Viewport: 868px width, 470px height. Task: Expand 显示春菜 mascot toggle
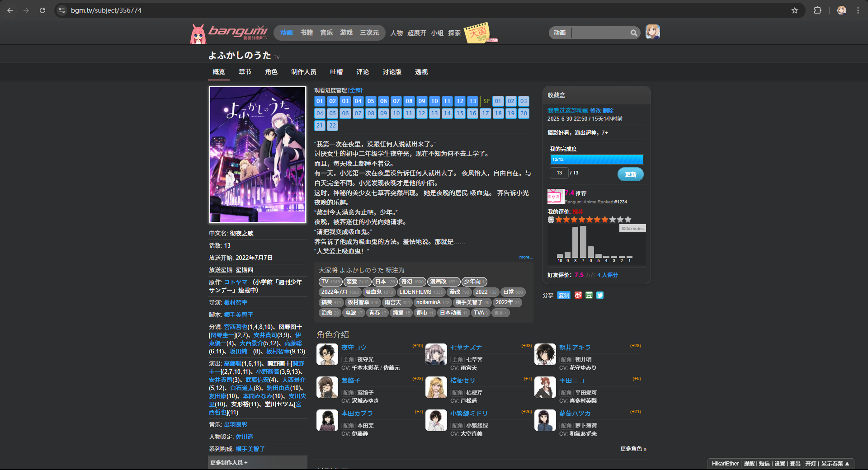click(835, 464)
